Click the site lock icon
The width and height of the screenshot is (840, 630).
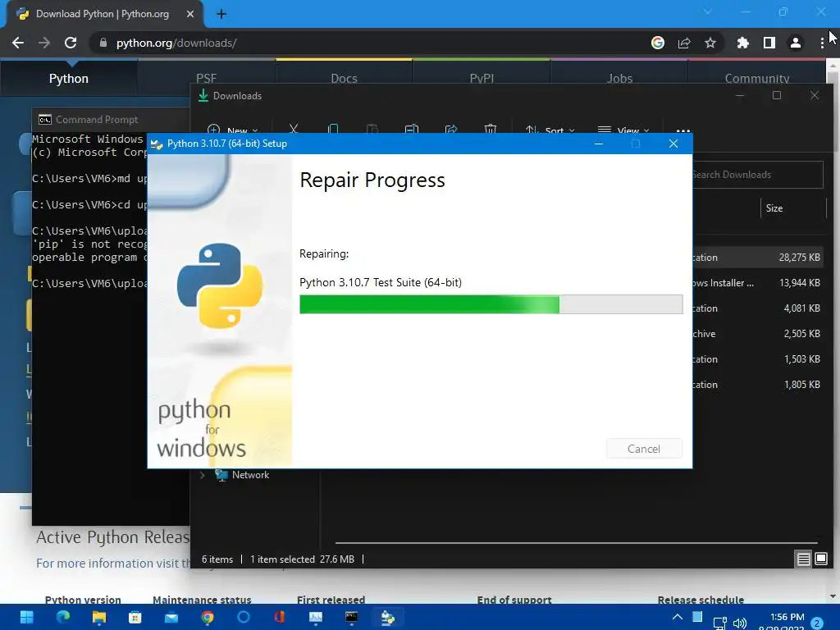point(103,43)
